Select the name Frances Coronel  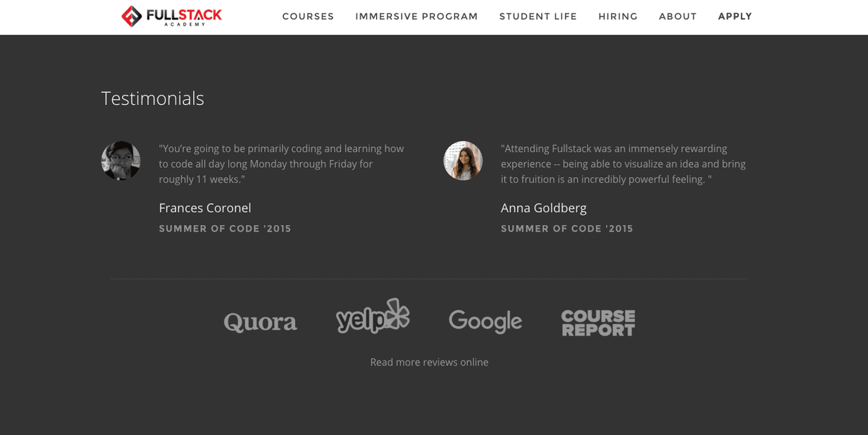coord(205,208)
